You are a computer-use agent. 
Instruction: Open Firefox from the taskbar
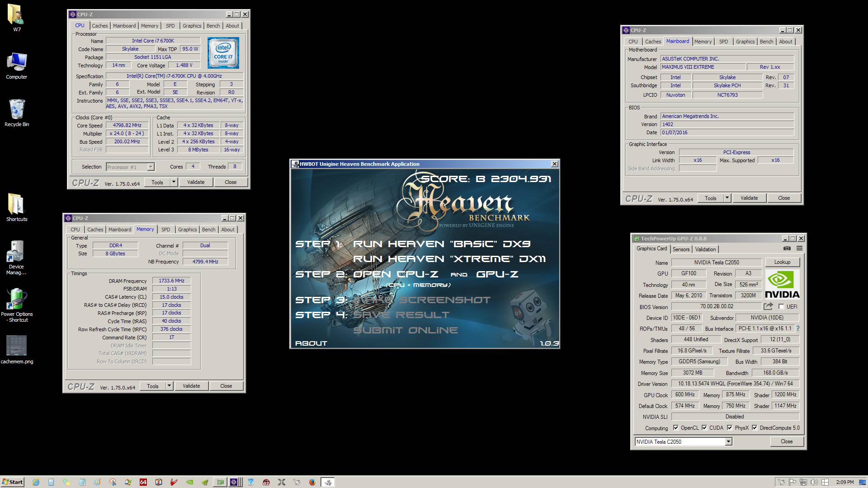[x=312, y=482]
